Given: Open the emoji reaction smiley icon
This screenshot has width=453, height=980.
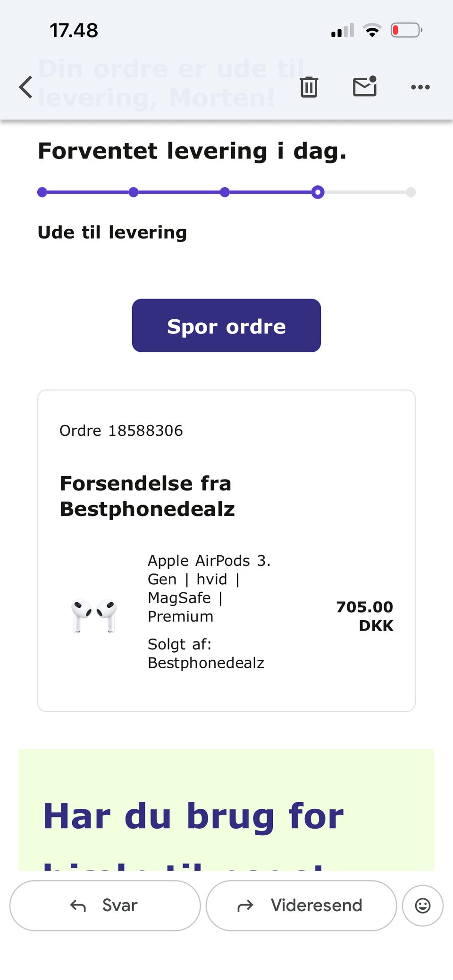Looking at the screenshot, I should point(423,905).
